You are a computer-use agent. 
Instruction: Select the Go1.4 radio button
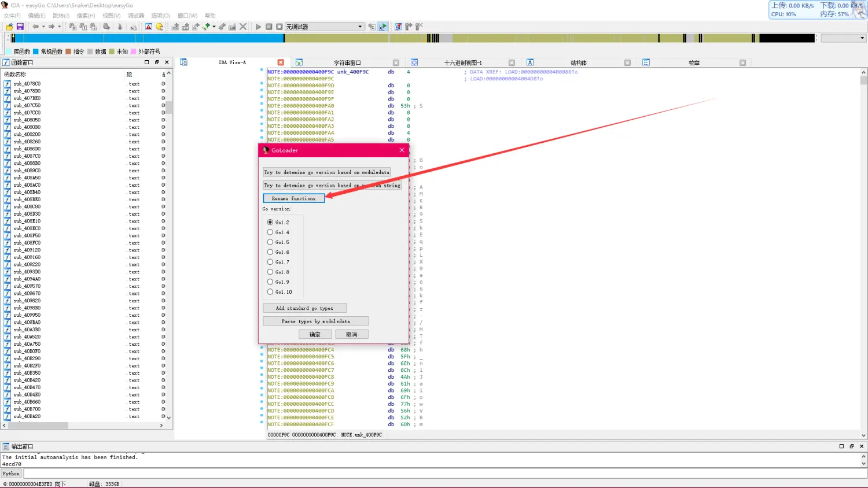pyautogui.click(x=270, y=232)
